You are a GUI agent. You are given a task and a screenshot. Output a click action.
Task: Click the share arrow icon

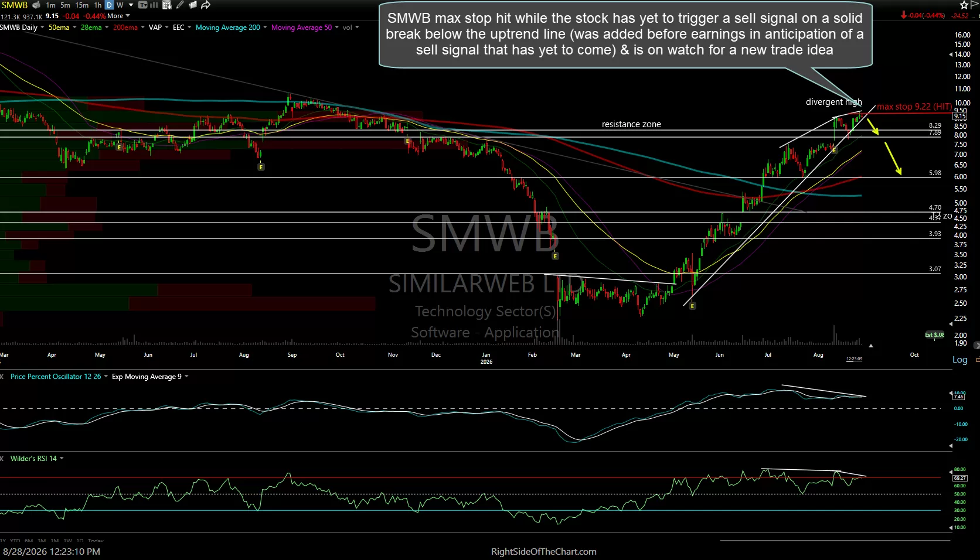pyautogui.click(x=206, y=5)
